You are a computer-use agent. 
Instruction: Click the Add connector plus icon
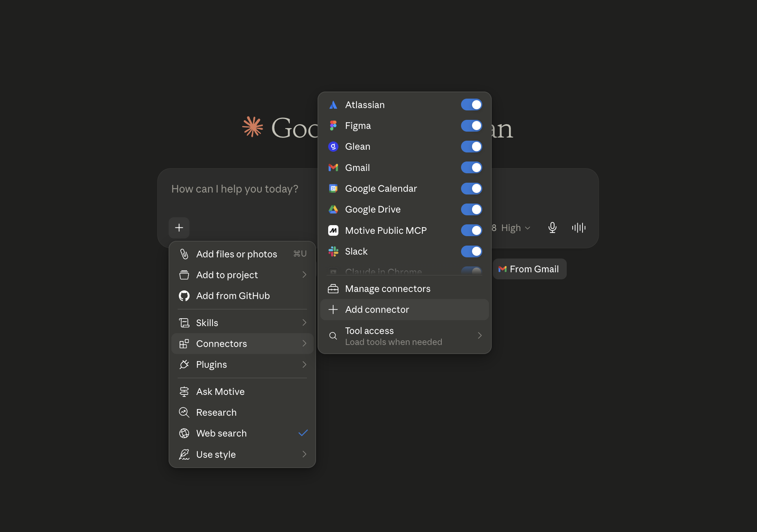pos(333,310)
